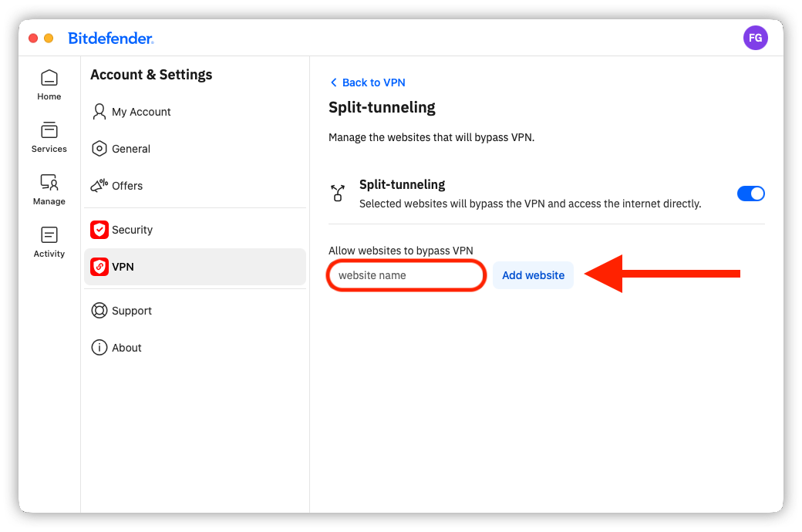Open the About menu entry

coord(195,347)
